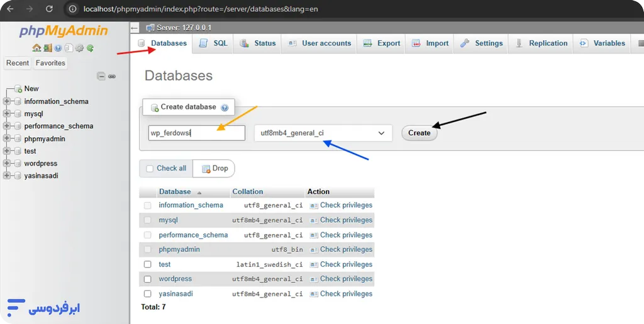Viewport: 644px width, 324px height.
Task: Click Check privileges link for yasinasadi
Action: point(346,294)
